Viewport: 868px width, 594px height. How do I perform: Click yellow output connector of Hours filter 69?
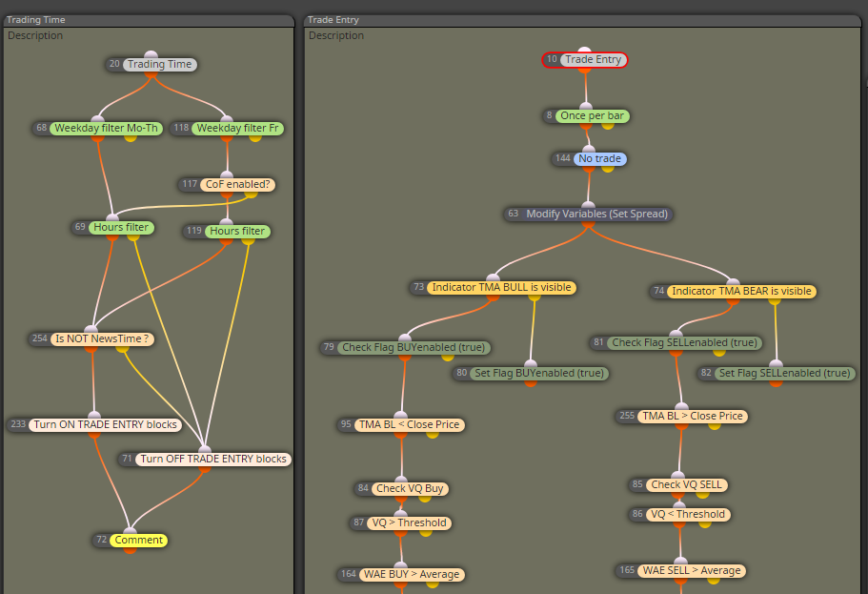[133, 237]
